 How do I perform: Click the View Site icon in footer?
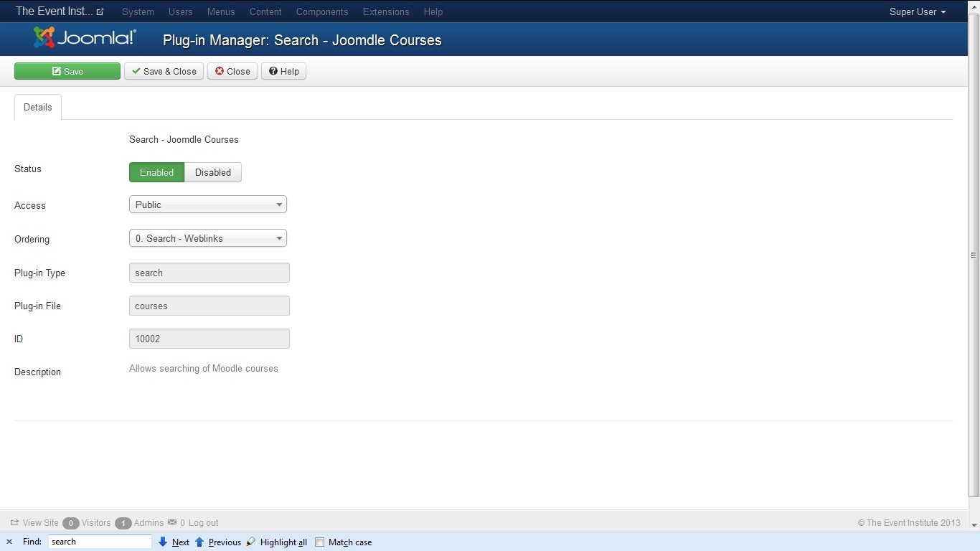tap(14, 523)
